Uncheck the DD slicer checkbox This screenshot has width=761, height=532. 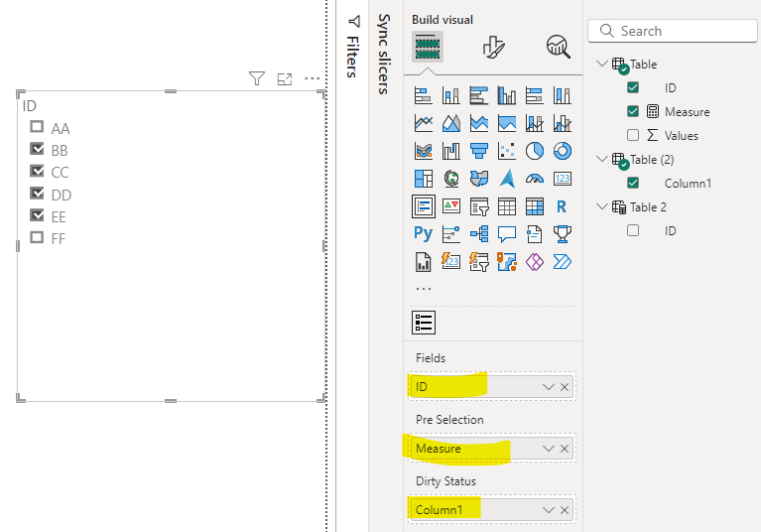37,193
